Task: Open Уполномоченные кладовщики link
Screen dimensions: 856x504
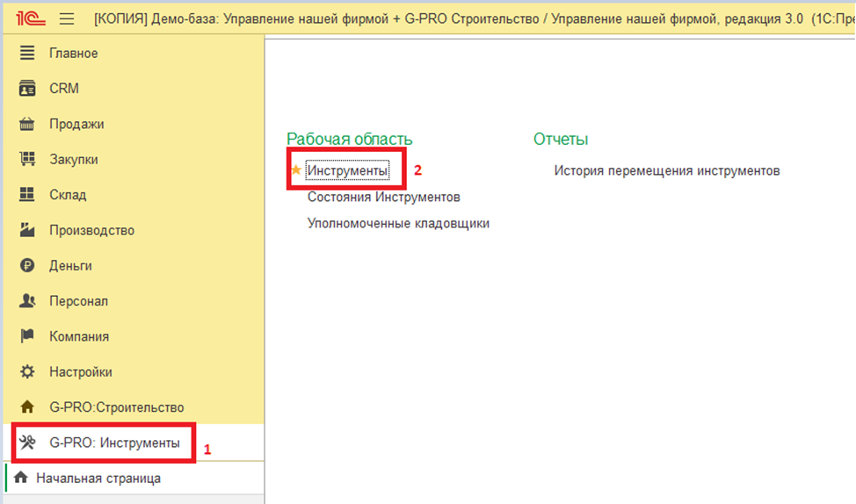Action: [398, 223]
